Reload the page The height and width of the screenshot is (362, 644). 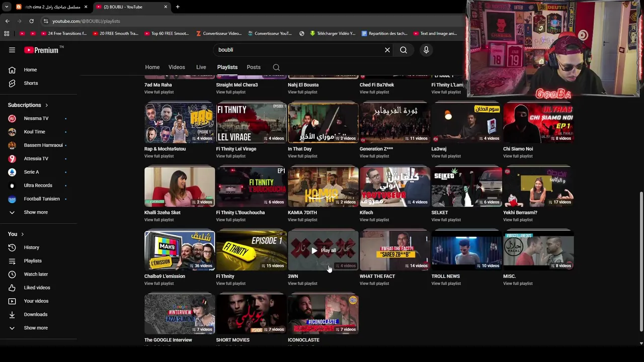coord(31,21)
